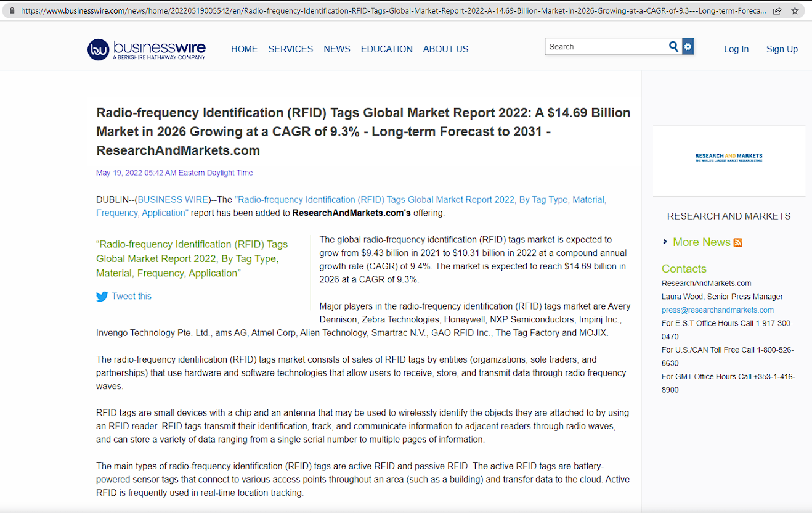Click the green pull quote text
The height and width of the screenshot is (513, 812).
tap(192, 259)
